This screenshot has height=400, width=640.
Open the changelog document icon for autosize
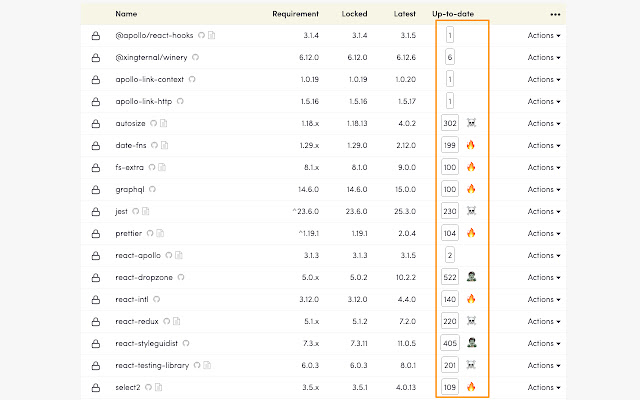click(x=164, y=123)
